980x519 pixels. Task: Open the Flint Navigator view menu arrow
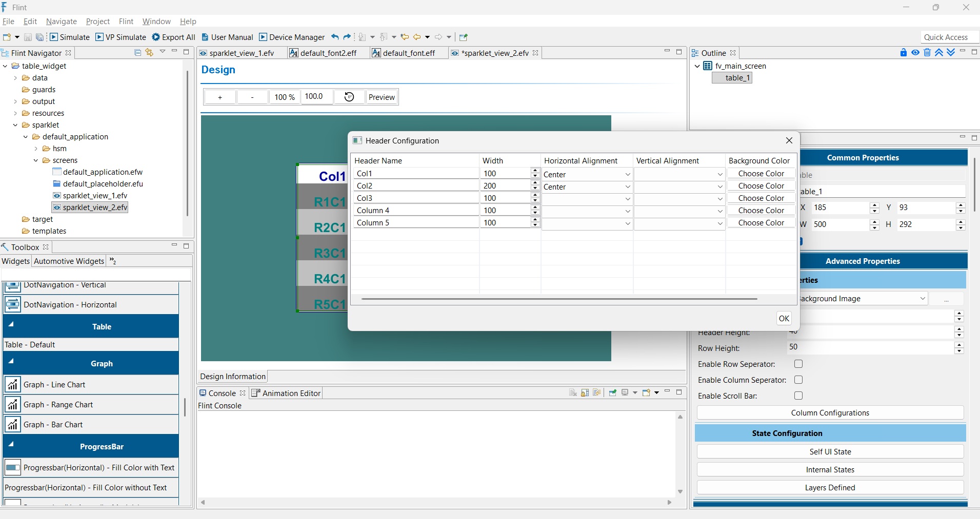[x=163, y=52]
